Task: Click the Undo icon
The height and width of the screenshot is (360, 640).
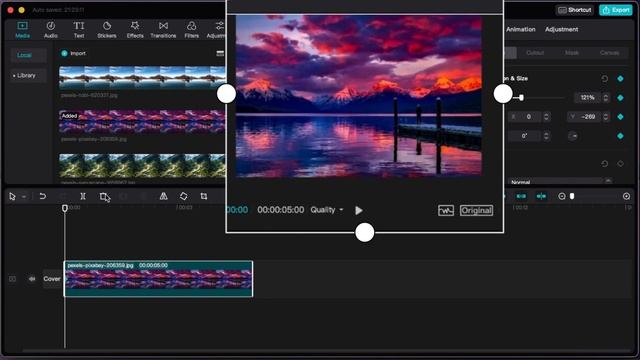Action: 42,196
